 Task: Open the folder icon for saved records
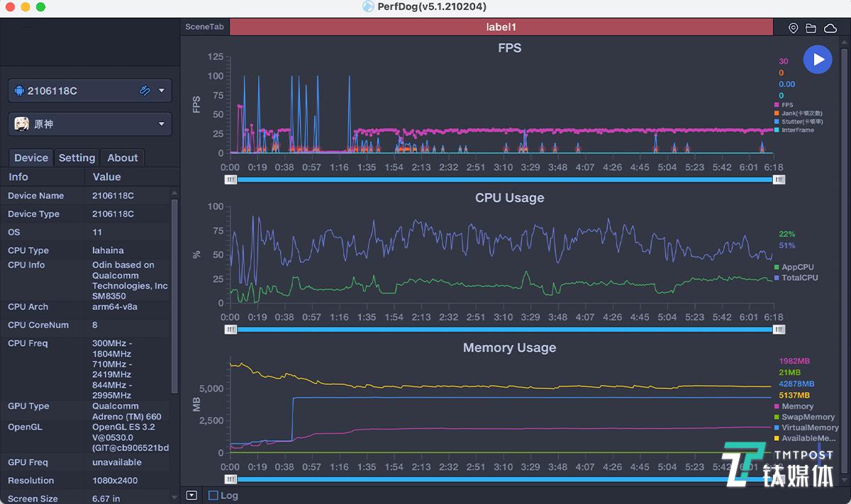tap(811, 28)
